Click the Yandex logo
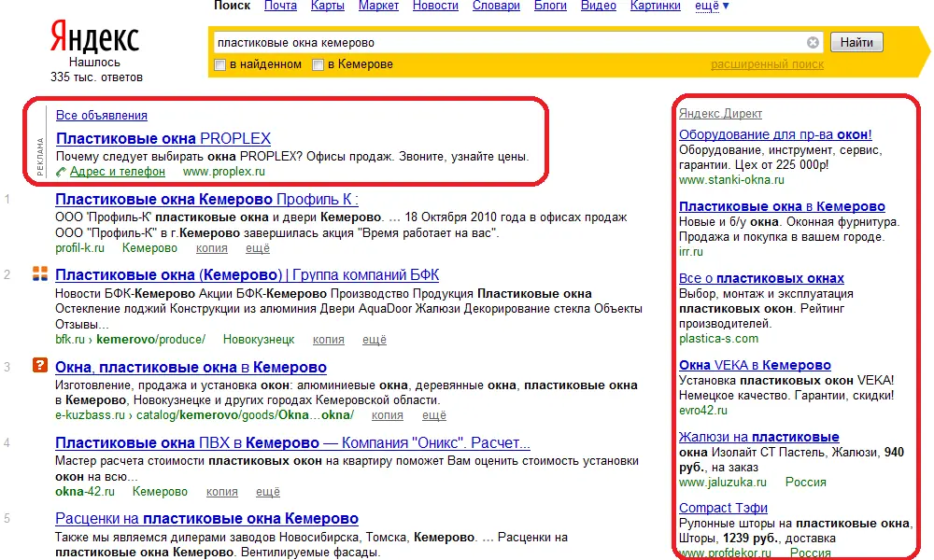The height and width of the screenshot is (560, 934). point(94,36)
